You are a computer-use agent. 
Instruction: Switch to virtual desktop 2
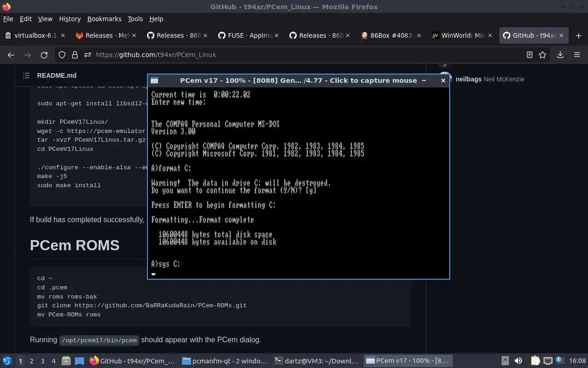tap(32, 361)
